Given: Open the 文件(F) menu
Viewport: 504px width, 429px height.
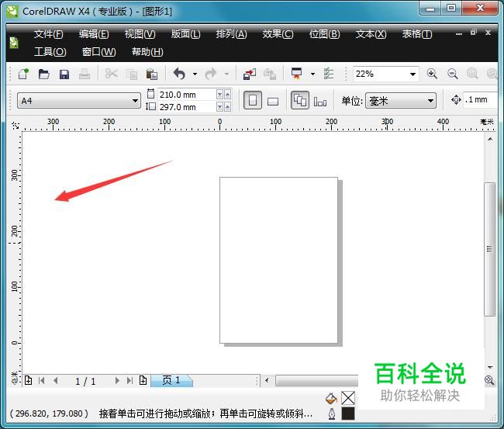Looking at the screenshot, I should point(49,34).
